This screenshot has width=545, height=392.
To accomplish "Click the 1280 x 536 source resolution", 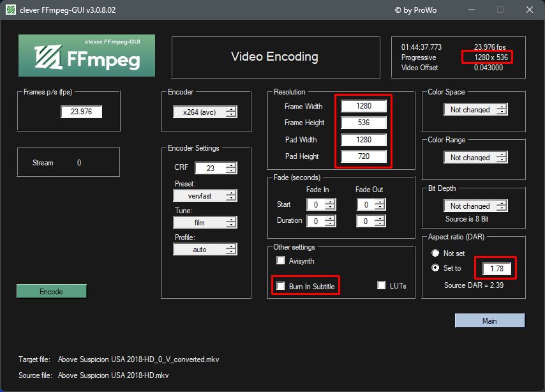I will click(x=491, y=57).
